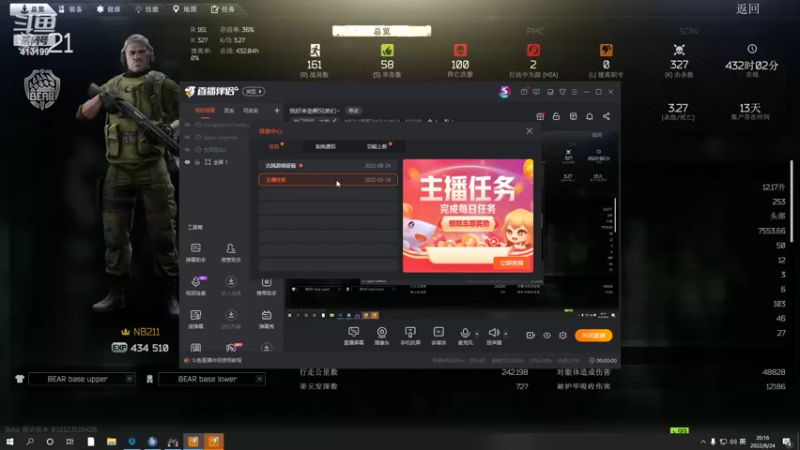Switch to the 功能上新 tab

(377, 146)
